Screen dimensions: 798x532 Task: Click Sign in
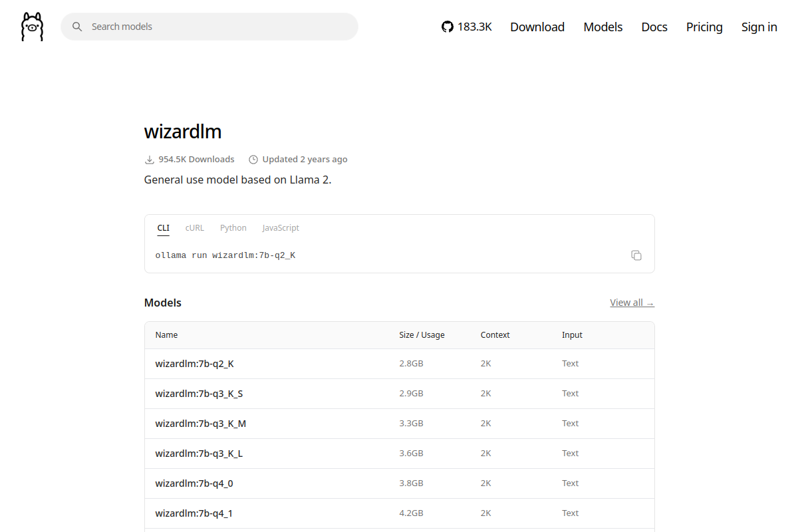click(x=759, y=27)
